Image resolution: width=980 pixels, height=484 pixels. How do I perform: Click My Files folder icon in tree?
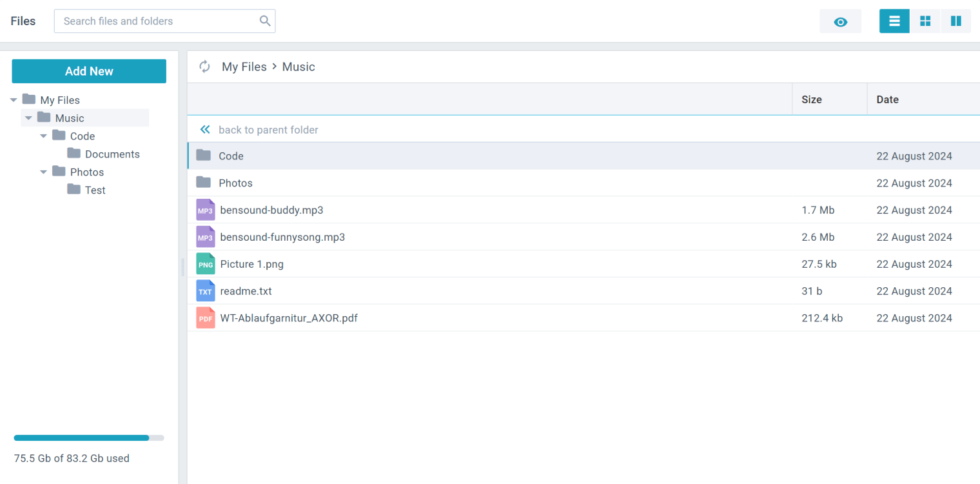[29, 99]
